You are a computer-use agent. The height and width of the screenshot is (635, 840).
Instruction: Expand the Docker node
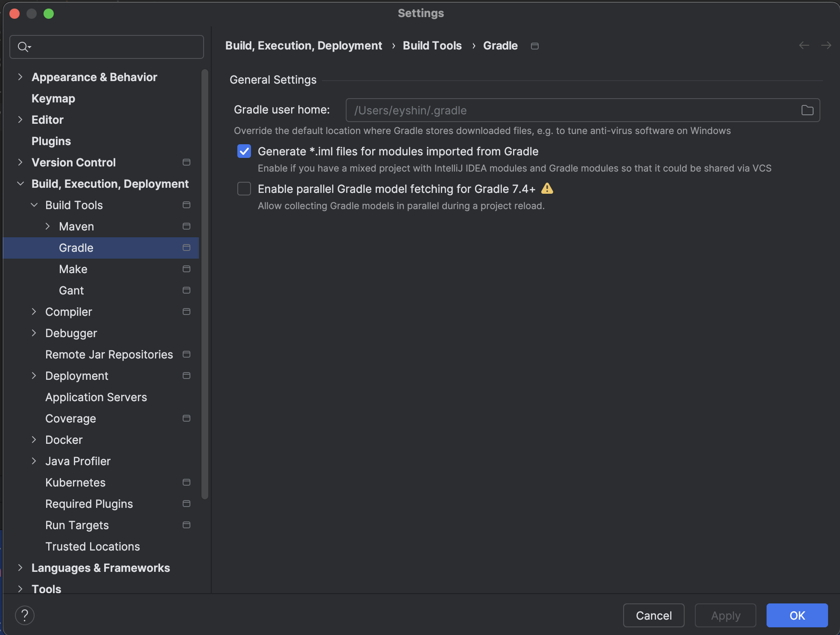click(34, 440)
